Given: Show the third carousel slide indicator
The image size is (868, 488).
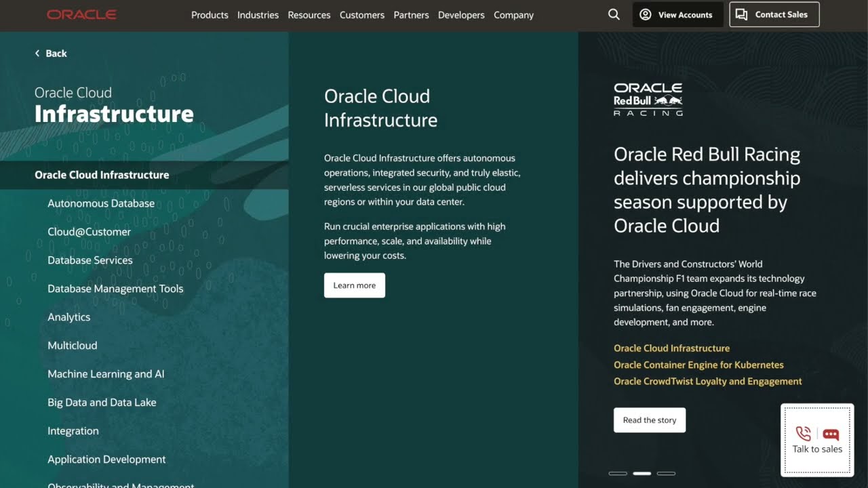Looking at the screenshot, I should pos(666,473).
